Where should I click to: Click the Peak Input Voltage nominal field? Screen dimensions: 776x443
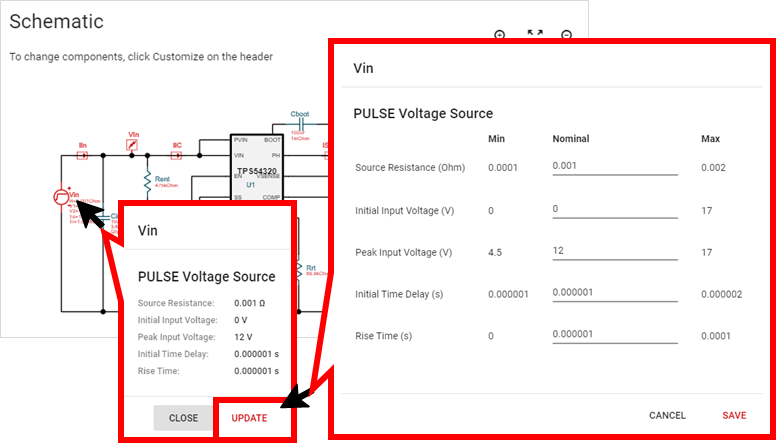(614, 251)
